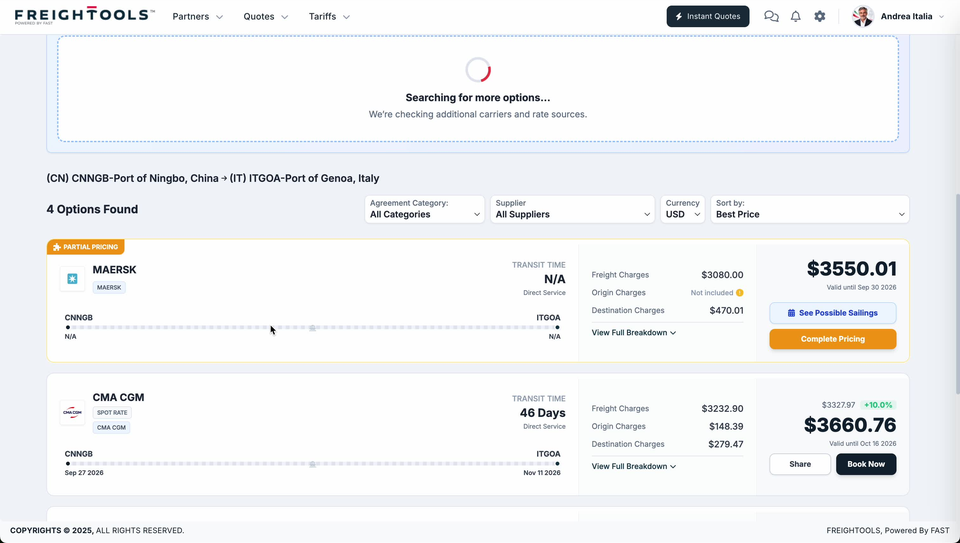Open the Tariffs menu
This screenshot has width=960, height=543.
pos(329,17)
